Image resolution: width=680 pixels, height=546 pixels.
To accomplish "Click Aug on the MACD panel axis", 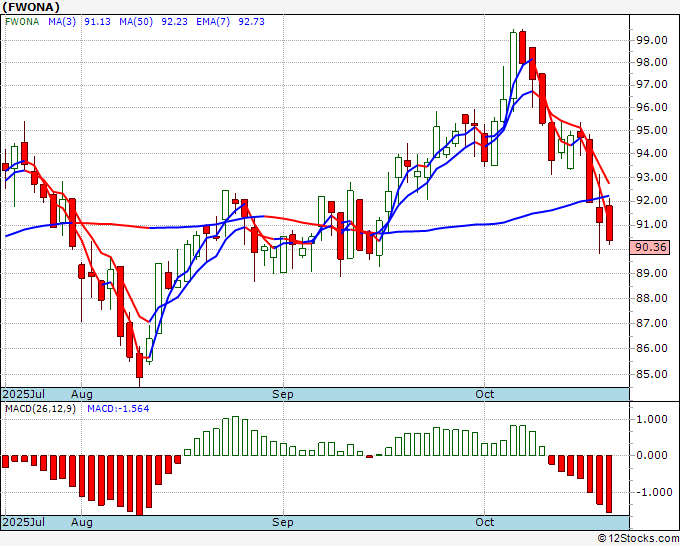I will click(x=82, y=522).
